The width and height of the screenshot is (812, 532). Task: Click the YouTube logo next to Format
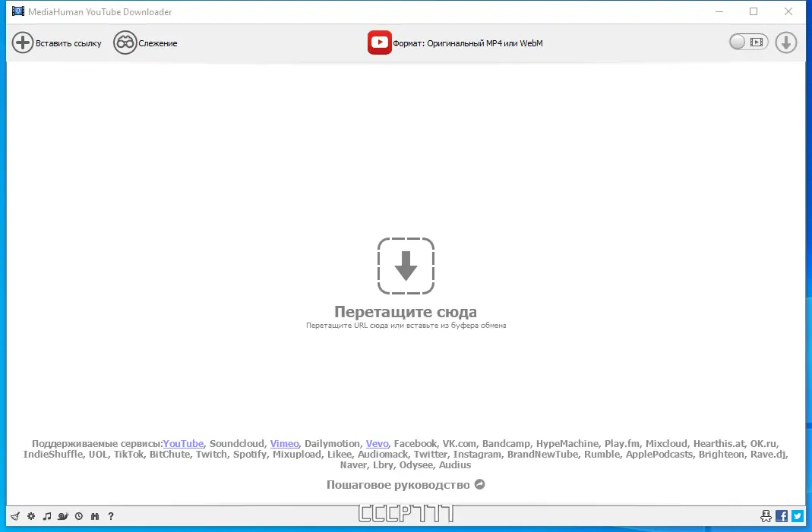coord(379,42)
